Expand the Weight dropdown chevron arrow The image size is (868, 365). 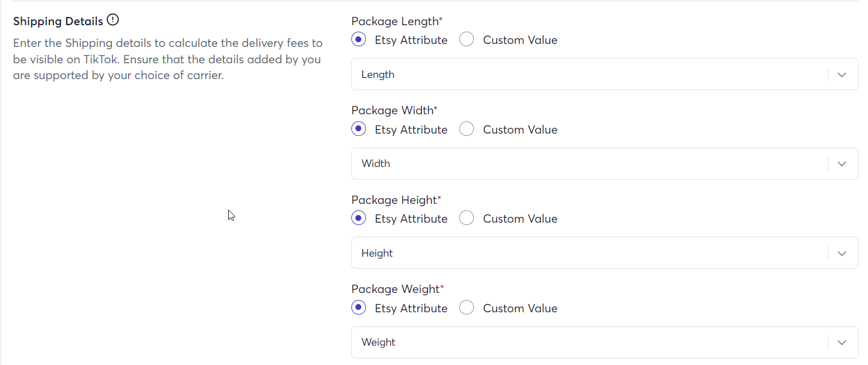point(842,343)
